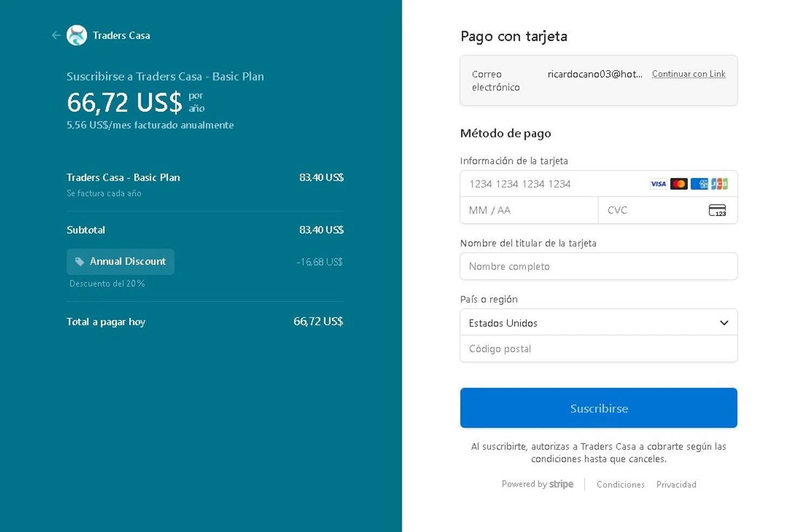Click the 'Pago con tarjeta' heading

(514, 36)
